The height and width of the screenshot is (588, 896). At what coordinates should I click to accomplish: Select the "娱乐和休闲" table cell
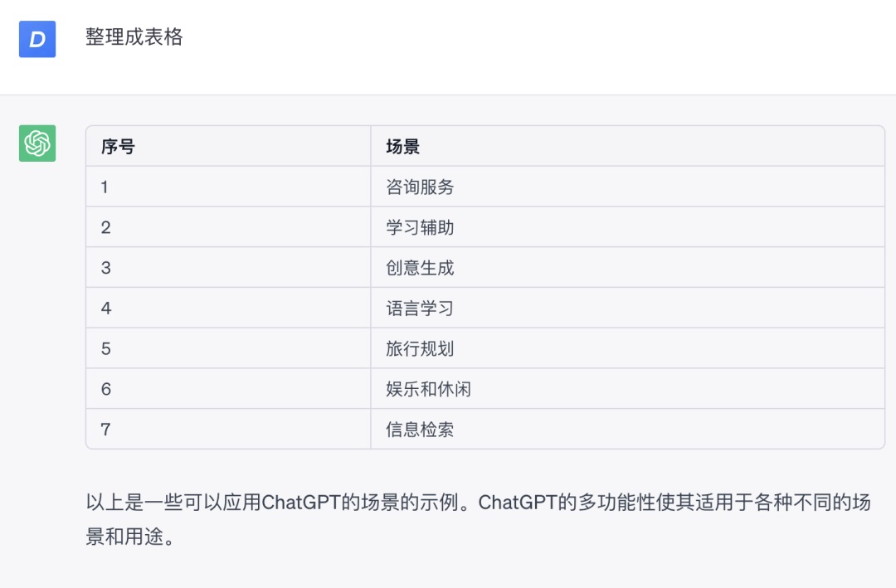429,389
